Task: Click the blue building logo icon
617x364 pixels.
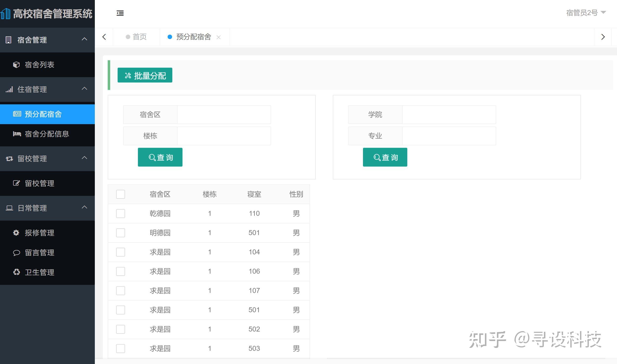Action: pos(5,14)
